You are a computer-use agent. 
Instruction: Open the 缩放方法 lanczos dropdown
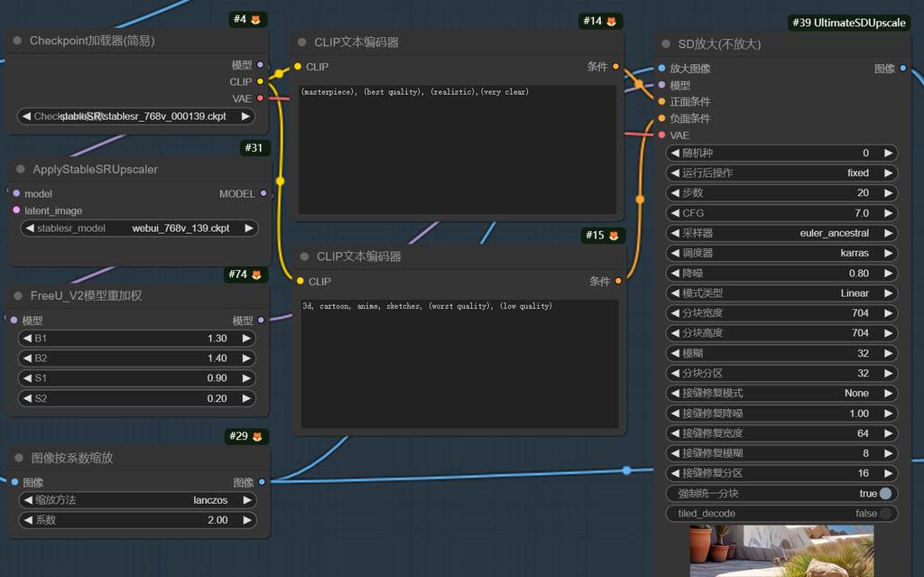click(x=136, y=500)
